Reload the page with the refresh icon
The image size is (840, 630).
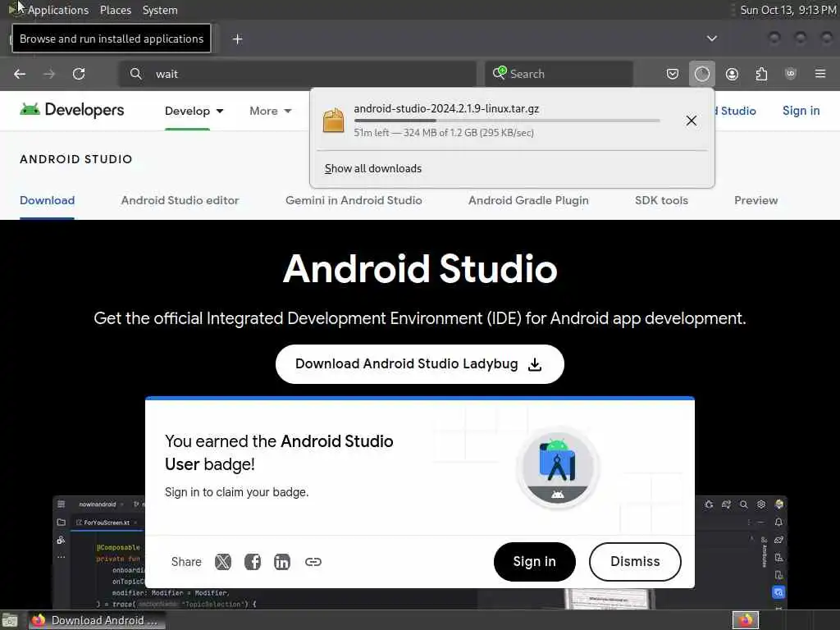(79, 74)
